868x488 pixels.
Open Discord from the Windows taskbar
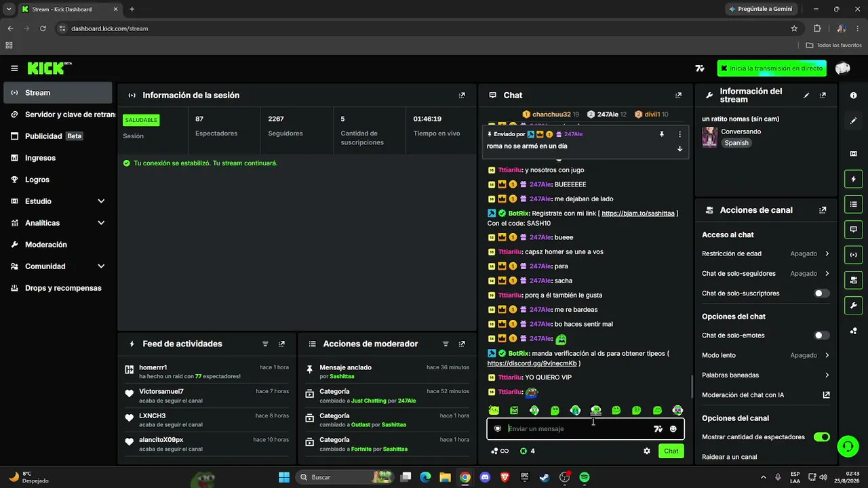click(485, 477)
